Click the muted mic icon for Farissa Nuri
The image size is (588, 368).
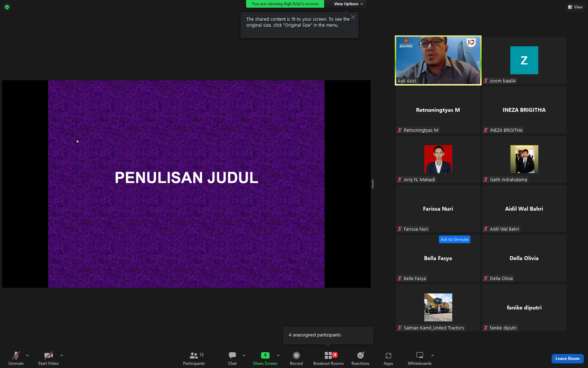pyautogui.click(x=400, y=229)
